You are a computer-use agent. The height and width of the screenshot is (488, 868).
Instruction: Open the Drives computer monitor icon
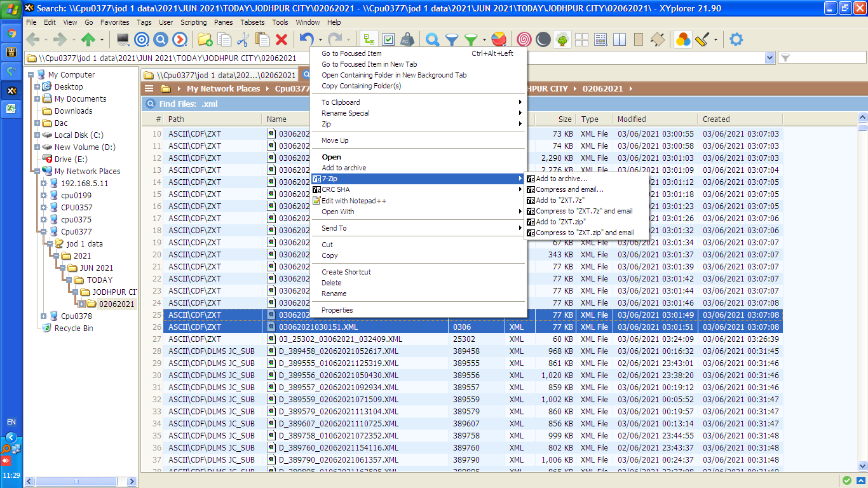(123, 40)
